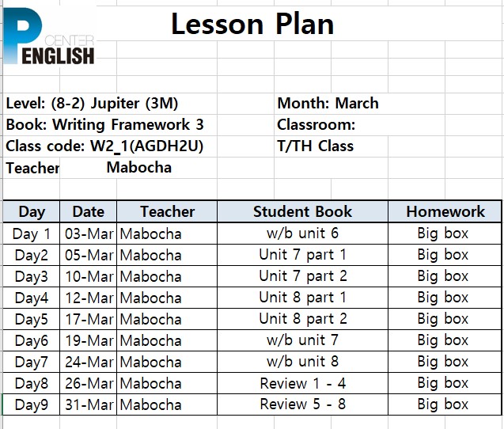504x429 pixels.
Task: Select the empty Classroom: cell
Action: point(316,125)
